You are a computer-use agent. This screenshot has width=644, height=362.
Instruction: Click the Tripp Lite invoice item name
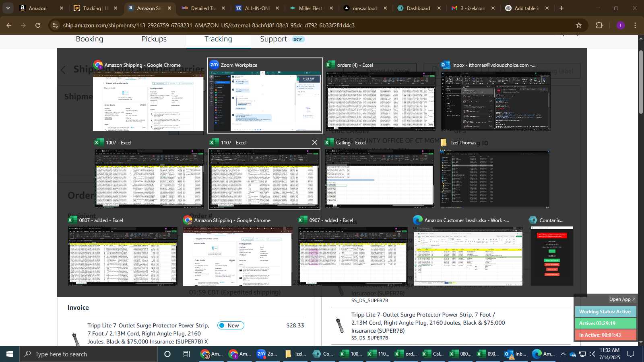(x=148, y=333)
